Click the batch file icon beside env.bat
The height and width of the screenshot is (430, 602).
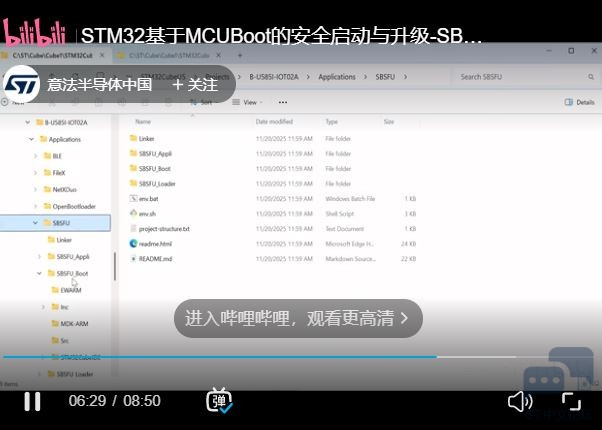(133, 198)
